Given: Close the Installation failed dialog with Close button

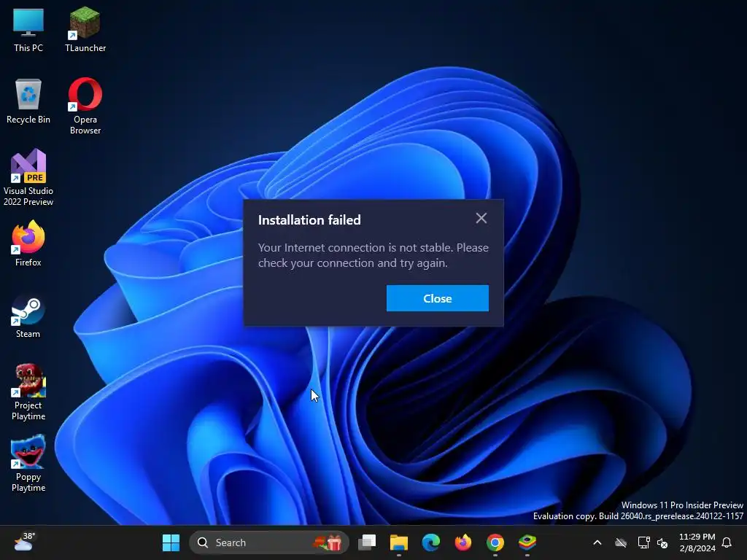Looking at the screenshot, I should pos(438,298).
